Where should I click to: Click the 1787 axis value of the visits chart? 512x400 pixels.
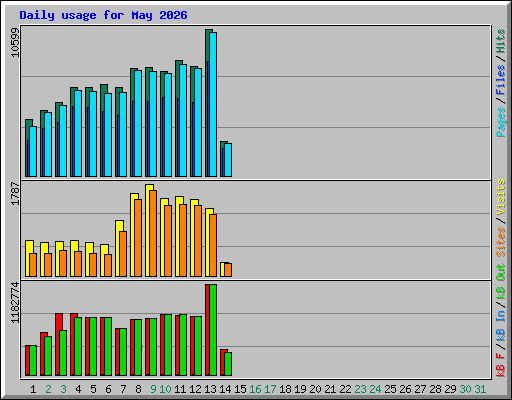(15, 193)
